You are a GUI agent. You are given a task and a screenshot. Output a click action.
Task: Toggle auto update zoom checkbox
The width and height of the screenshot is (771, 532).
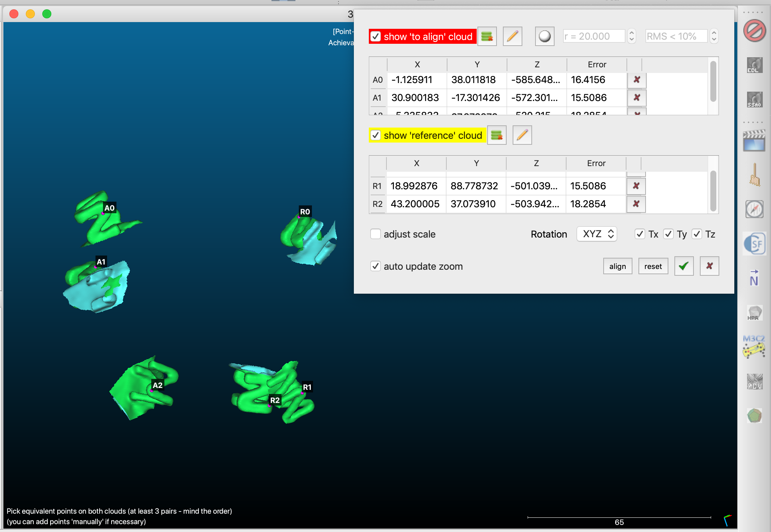(376, 266)
